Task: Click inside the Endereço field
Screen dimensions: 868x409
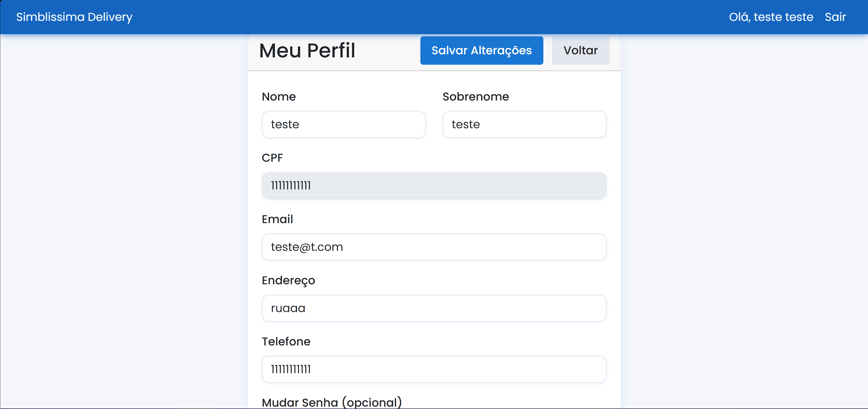Action: [434, 308]
